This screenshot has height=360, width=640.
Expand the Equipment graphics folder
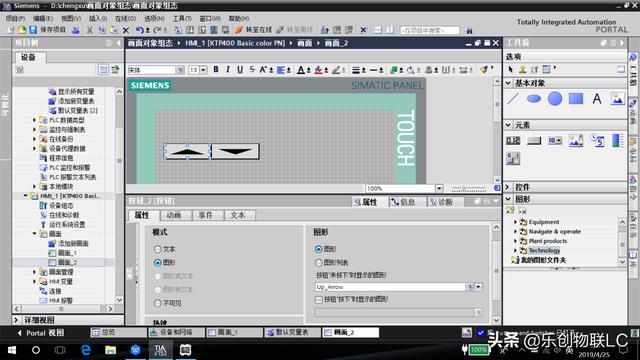515,222
